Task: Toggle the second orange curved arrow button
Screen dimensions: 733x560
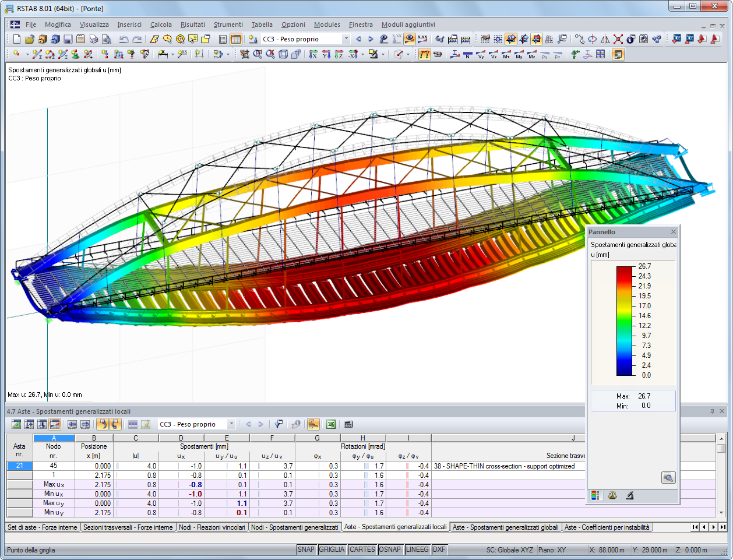Action: pos(115,424)
